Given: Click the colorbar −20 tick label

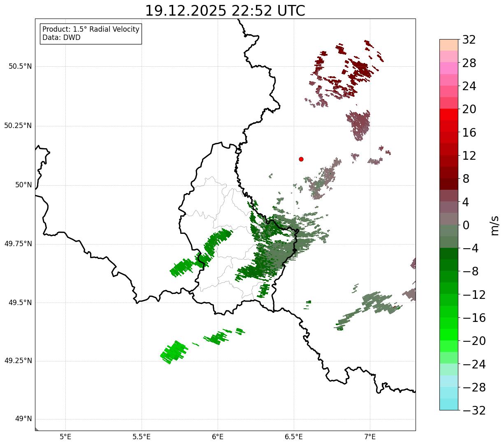Looking at the screenshot, I should point(474,341).
